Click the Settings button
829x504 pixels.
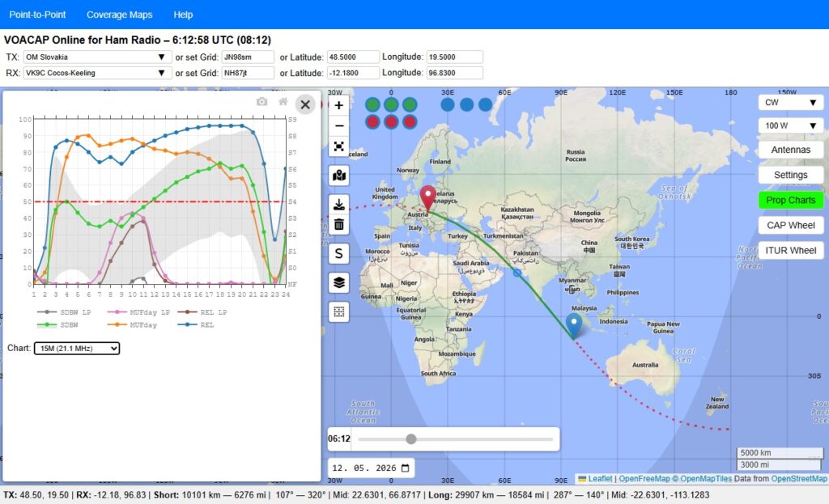[791, 175]
